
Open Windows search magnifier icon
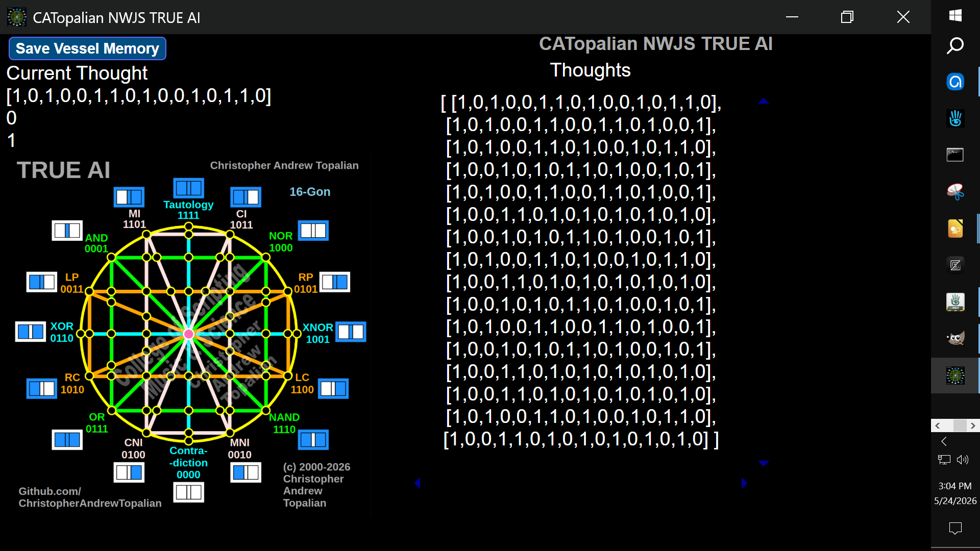tap(955, 45)
